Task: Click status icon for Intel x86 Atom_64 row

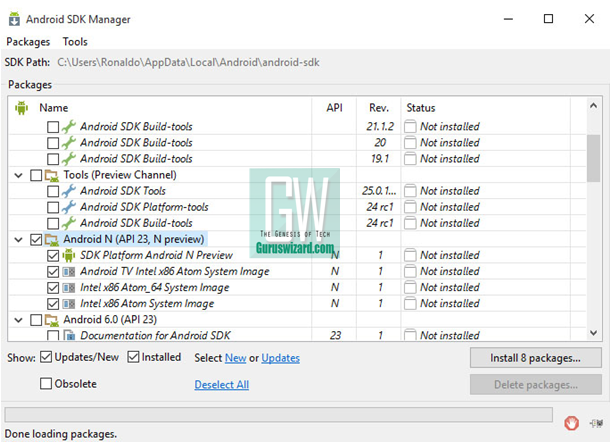Action: tap(410, 288)
